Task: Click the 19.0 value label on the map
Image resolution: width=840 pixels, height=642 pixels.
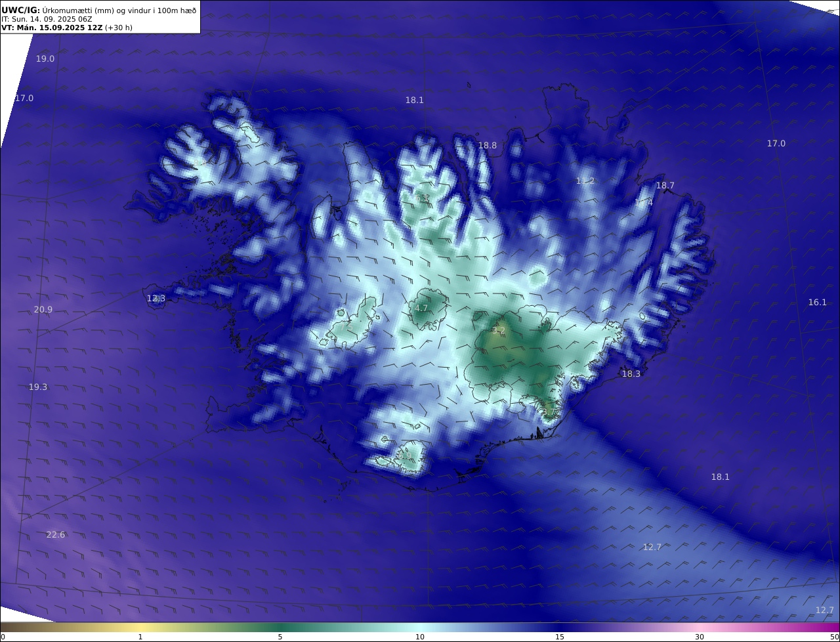Action: click(45, 59)
